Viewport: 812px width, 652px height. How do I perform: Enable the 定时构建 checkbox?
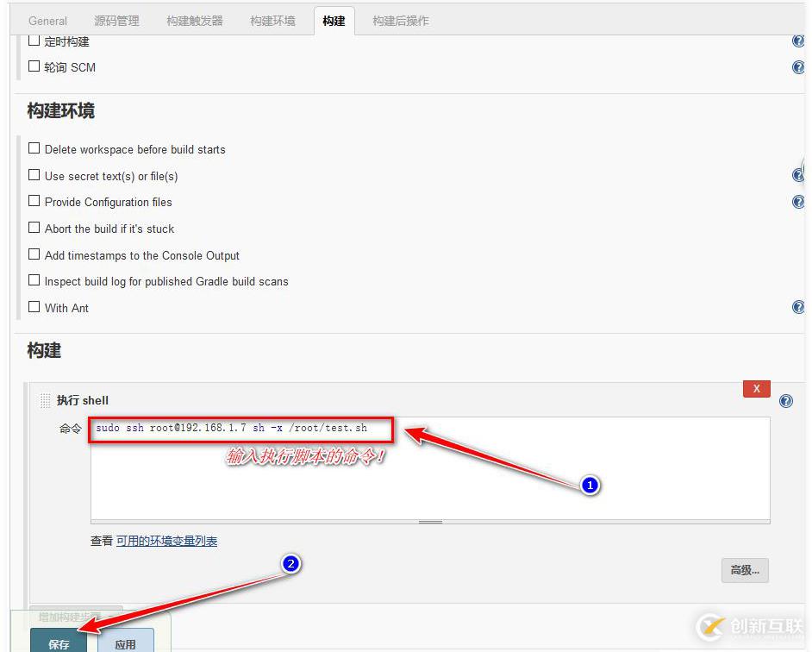coord(34,41)
